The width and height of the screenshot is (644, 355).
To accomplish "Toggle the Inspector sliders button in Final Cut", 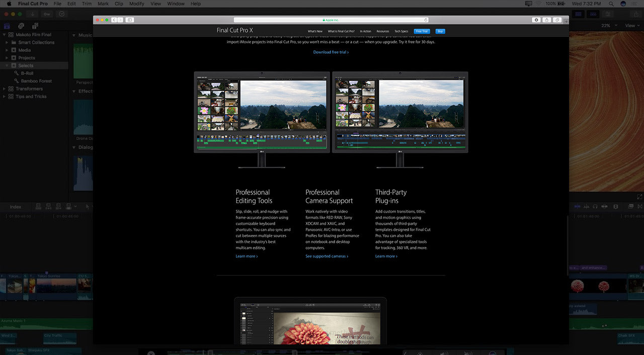I will click(x=609, y=14).
